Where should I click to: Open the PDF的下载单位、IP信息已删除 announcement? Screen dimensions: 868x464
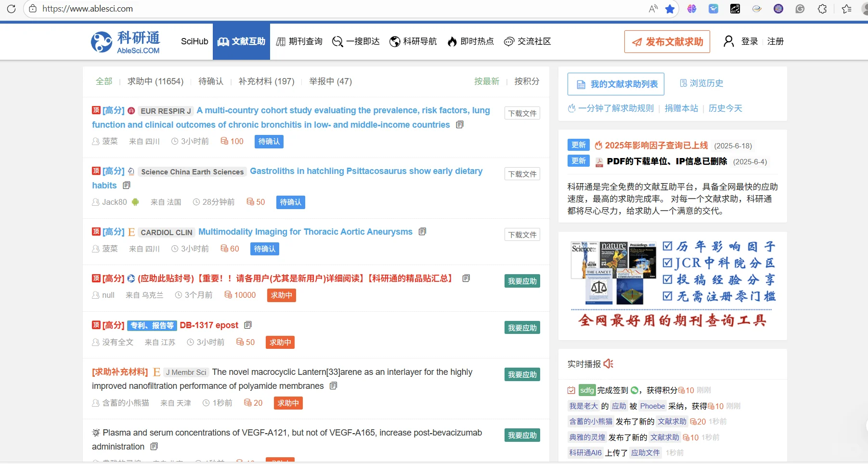click(x=667, y=161)
